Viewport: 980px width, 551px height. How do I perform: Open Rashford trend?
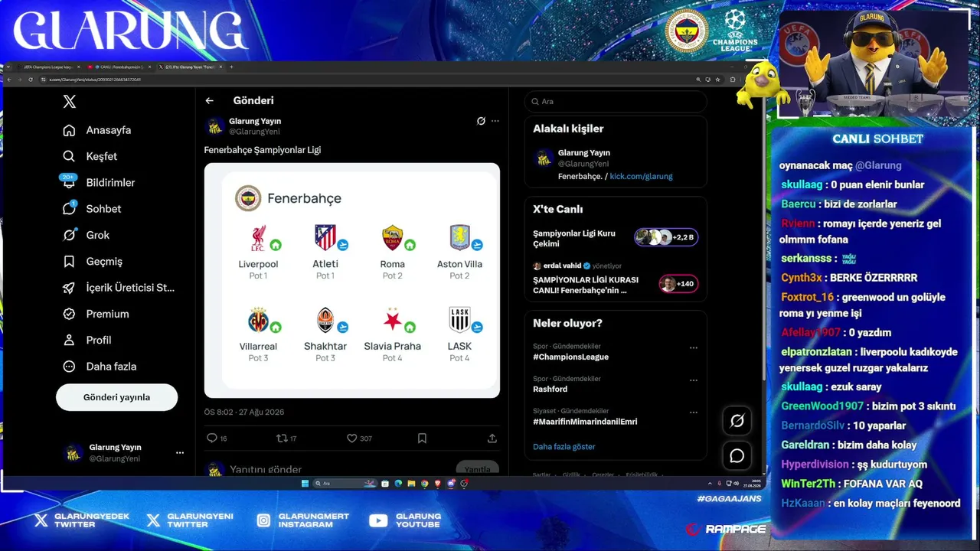pos(550,389)
